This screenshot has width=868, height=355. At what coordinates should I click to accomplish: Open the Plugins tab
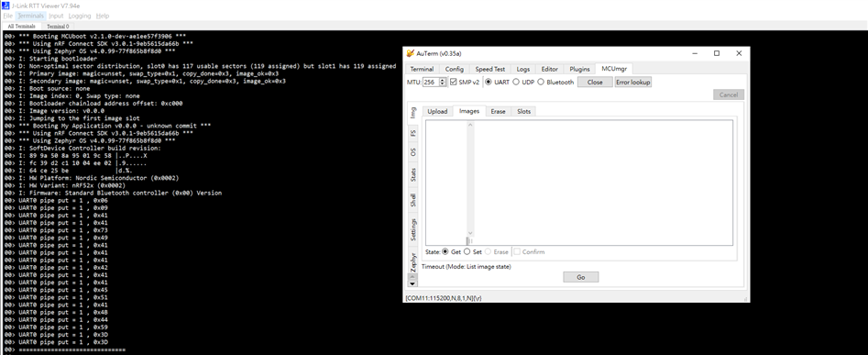point(579,69)
